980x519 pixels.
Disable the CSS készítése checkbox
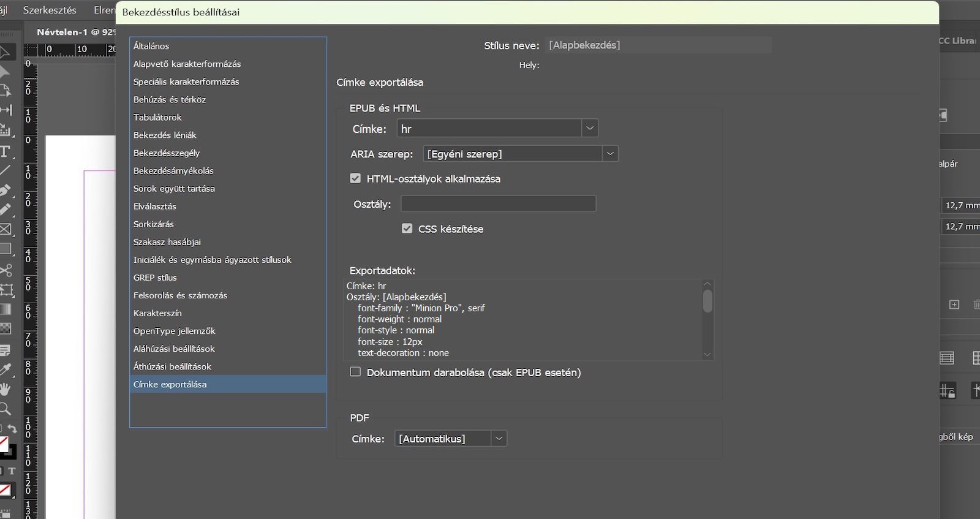tap(407, 229)
